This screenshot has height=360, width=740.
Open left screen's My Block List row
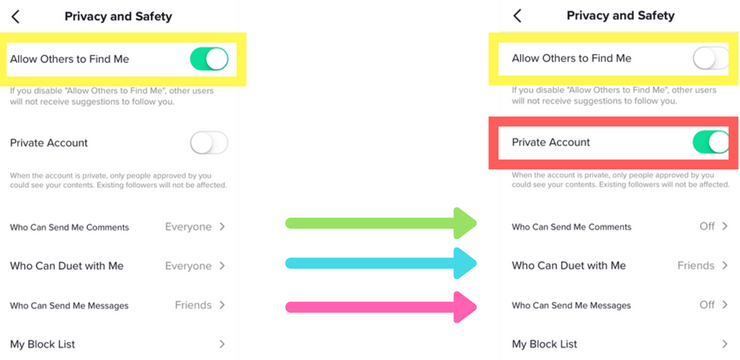pos(118,344)
